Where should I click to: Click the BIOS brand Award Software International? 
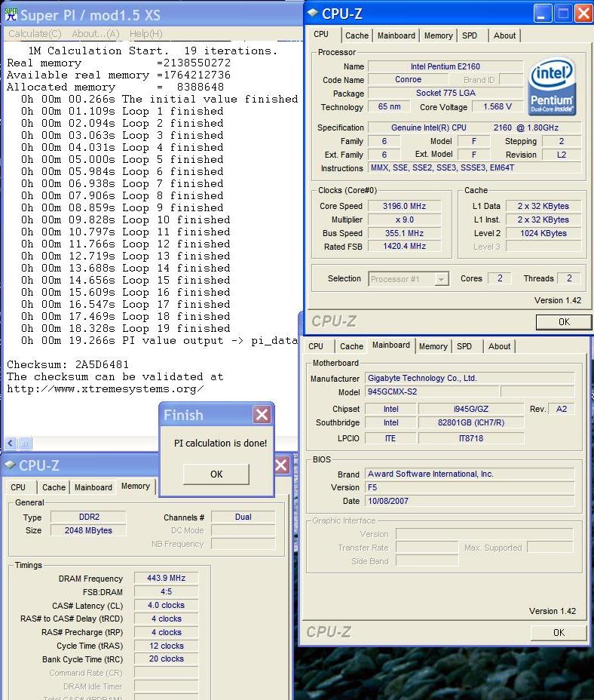pyautogui.click(x=470, y=474)
